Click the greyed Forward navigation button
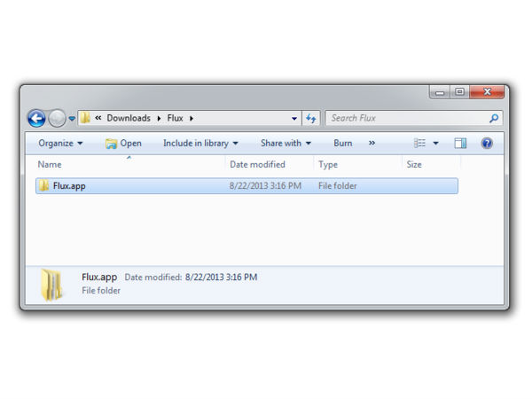532x399 pixels. point(57,119)
